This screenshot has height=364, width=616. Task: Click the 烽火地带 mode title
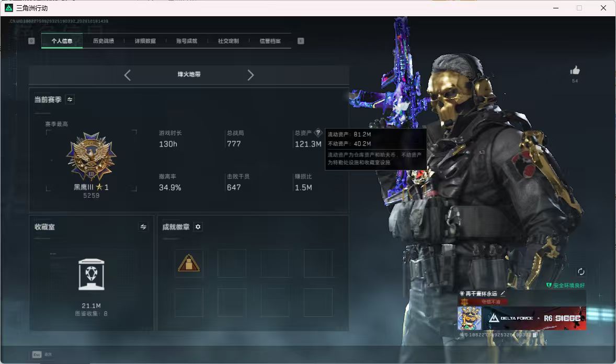189,74
